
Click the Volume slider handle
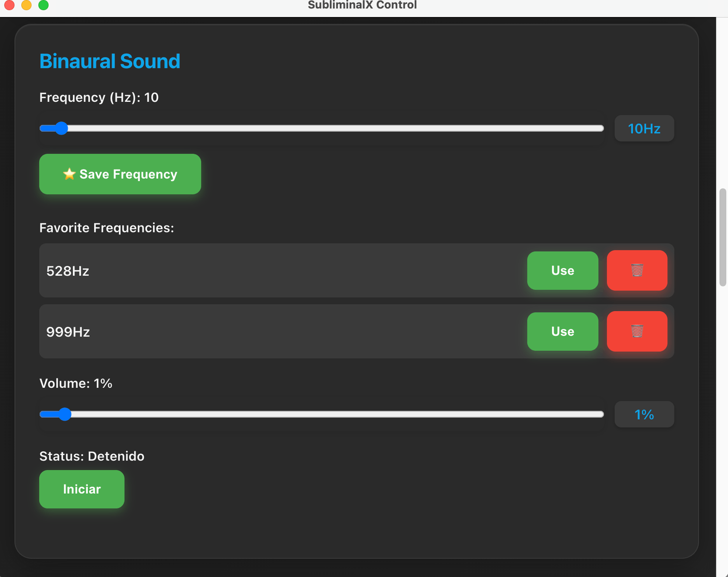65,414
